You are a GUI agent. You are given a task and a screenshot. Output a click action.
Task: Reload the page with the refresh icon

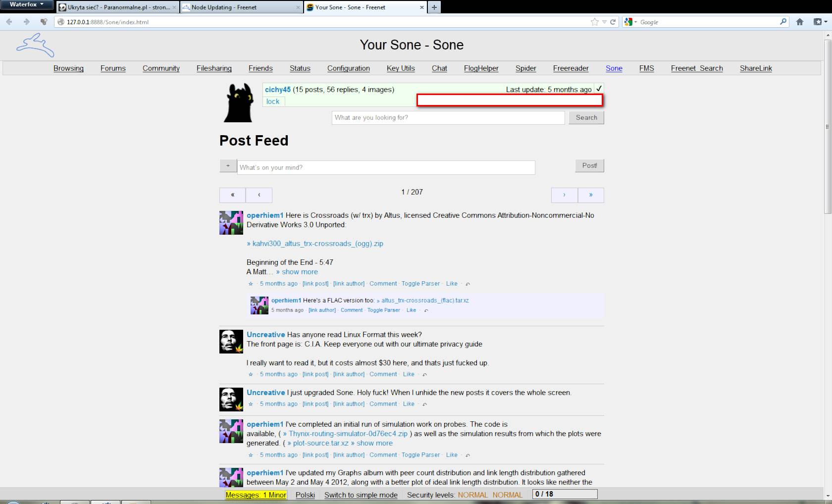tap(613, 22)
